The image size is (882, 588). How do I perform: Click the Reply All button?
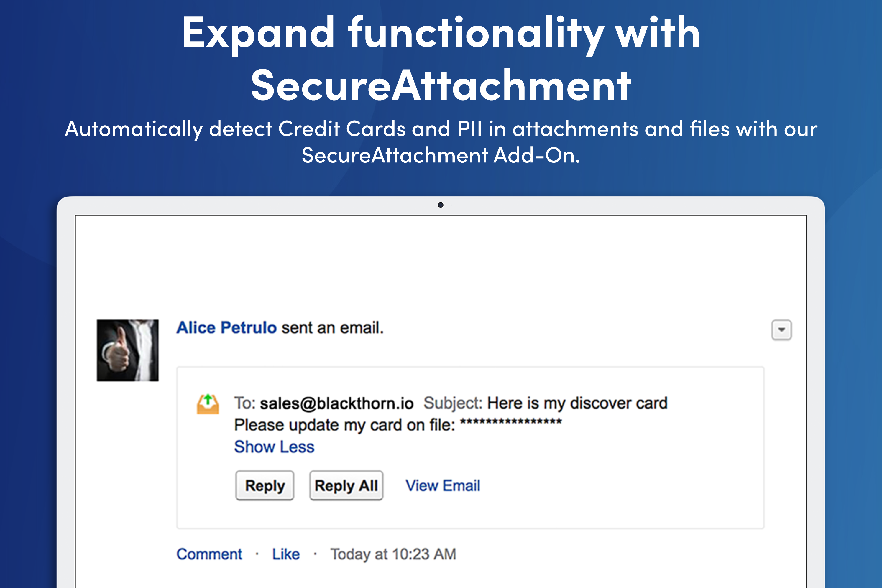tap(346, 486)
